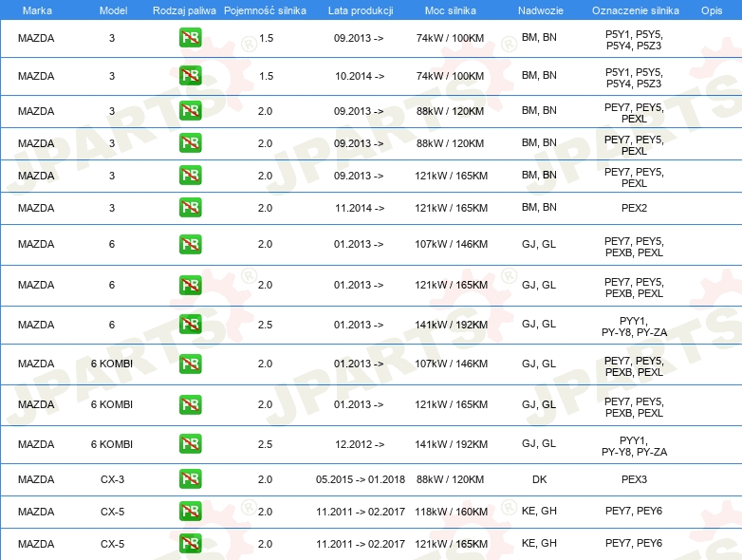Select the production date 12.2012 -> cell
This screenshot has width=742, height=560.
360,444
